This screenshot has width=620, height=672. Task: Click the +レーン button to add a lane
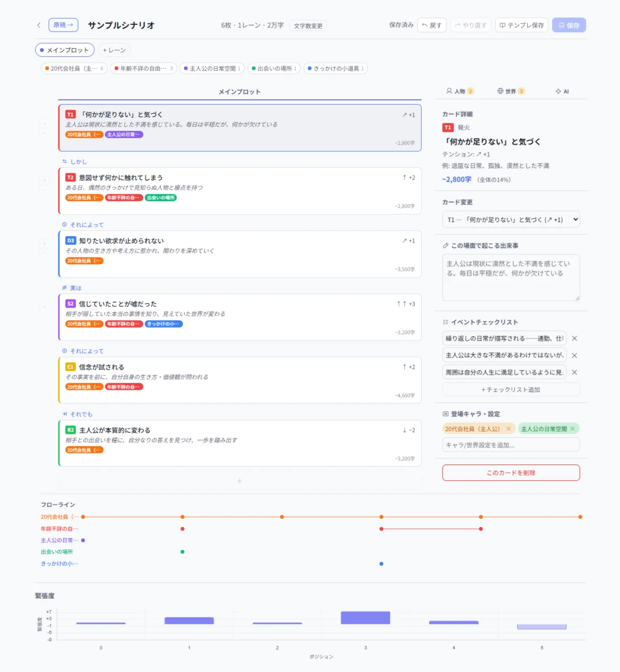pyautogui.click(x=114, y=50)
